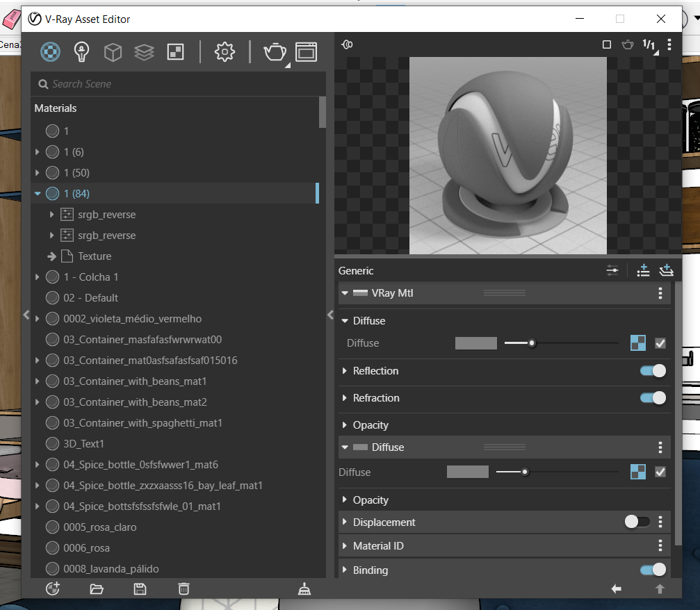Click the Diffuse layer color swatch
This screenshot has height=610, width=700.
pos(467,472)
